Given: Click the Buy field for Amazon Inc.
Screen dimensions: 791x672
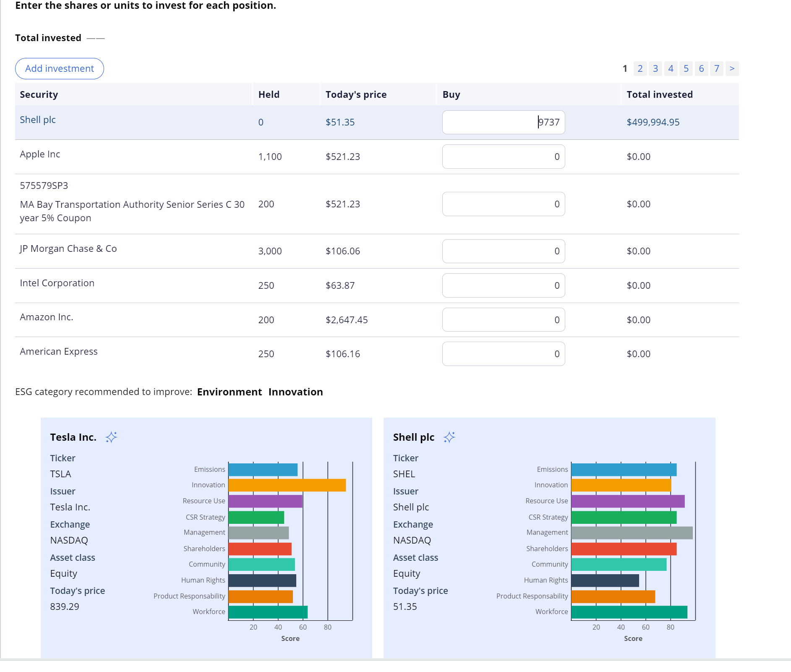Looking at the screenshot, I should 504,320.
